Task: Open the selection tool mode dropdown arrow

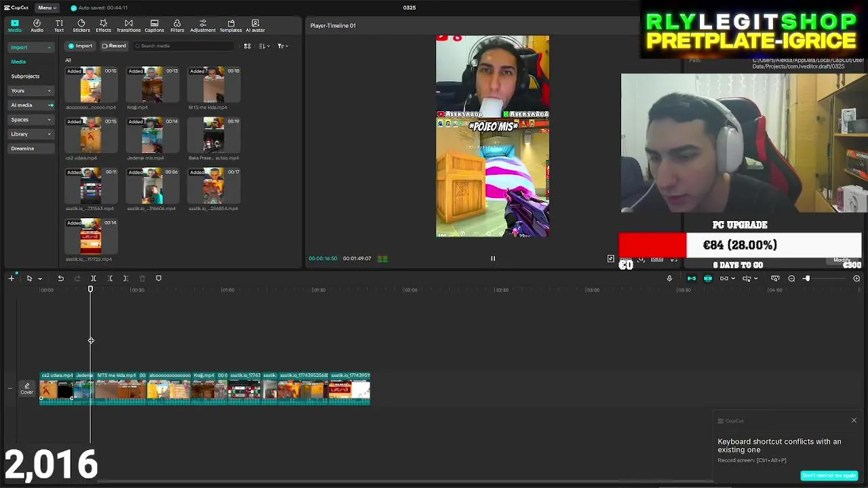Action: point(40,279)
